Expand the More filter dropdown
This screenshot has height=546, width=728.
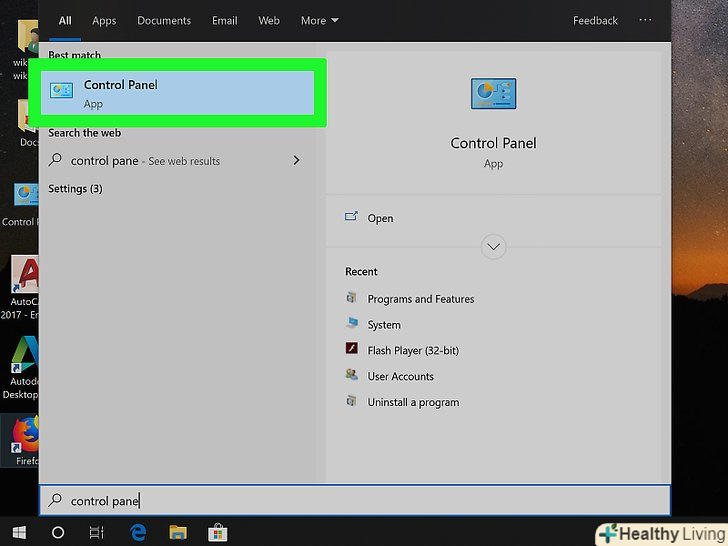coord(320,20)
